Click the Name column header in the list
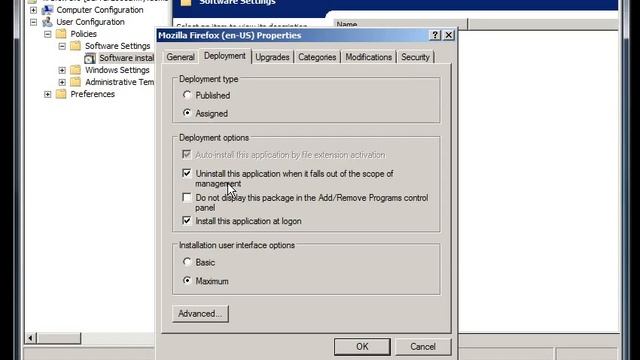The height and width of the screenshot is (360, 640). pos(401,24)
